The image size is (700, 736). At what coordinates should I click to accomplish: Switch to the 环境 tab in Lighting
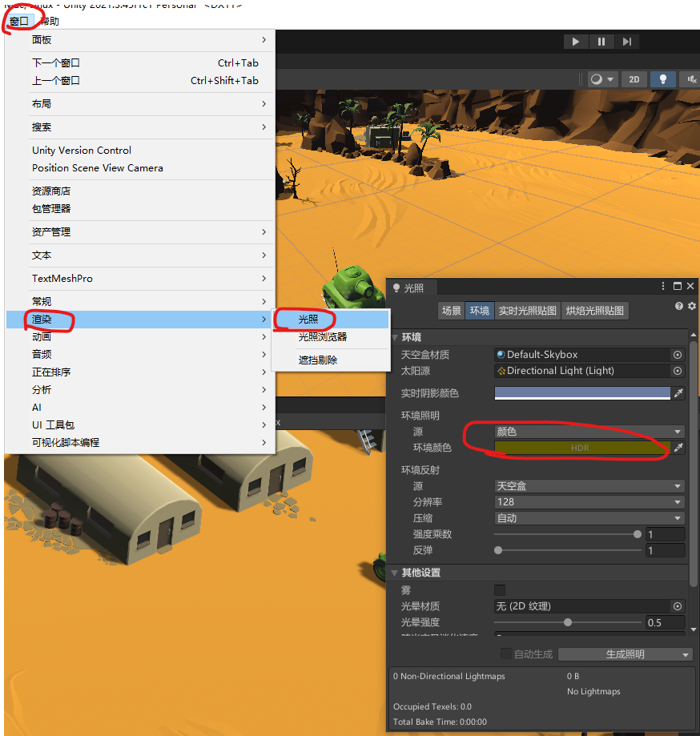(x=479, y=311)
